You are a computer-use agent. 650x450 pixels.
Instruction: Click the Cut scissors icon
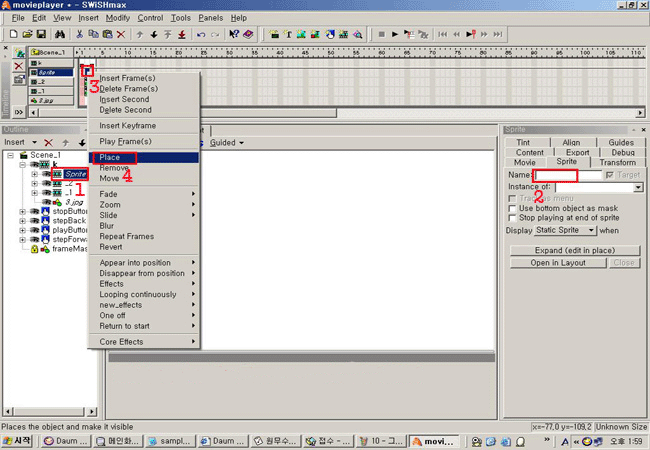pyautogui.click(x=80, y=34)
